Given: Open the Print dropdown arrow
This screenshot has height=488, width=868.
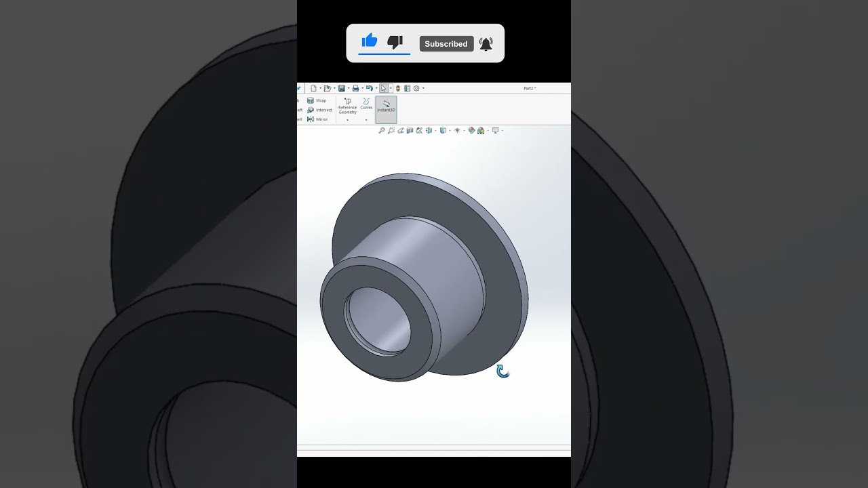Looking at the screenshot, I should point(363,88).
